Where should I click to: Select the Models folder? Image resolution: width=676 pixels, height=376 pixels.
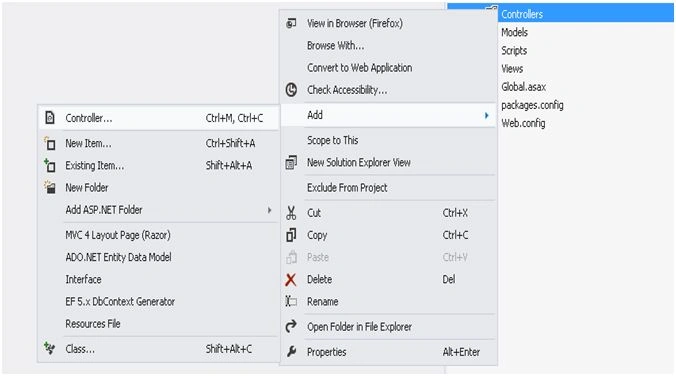pos(514,32)
